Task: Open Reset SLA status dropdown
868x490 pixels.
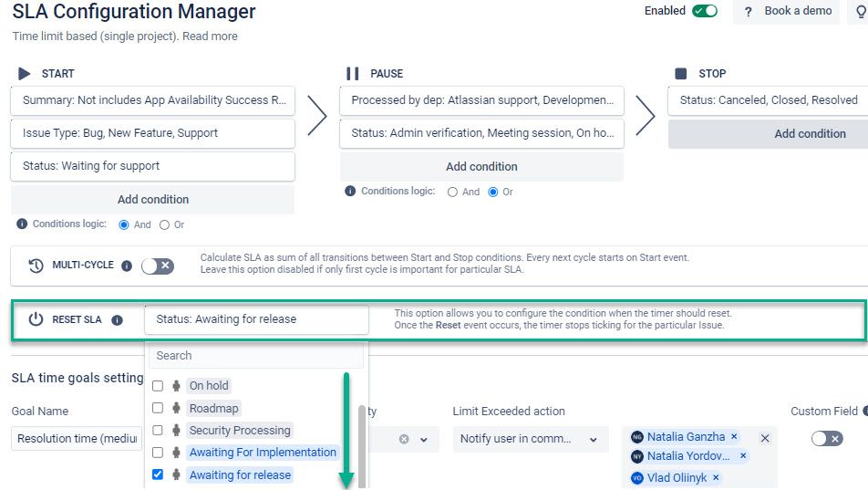Action: click(x=256, y=319)
